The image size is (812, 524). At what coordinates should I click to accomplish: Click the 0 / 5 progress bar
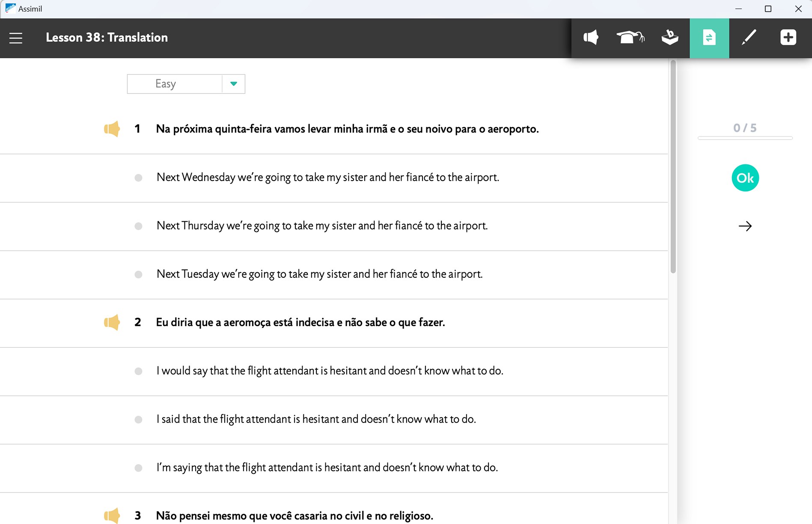(745, 138)
